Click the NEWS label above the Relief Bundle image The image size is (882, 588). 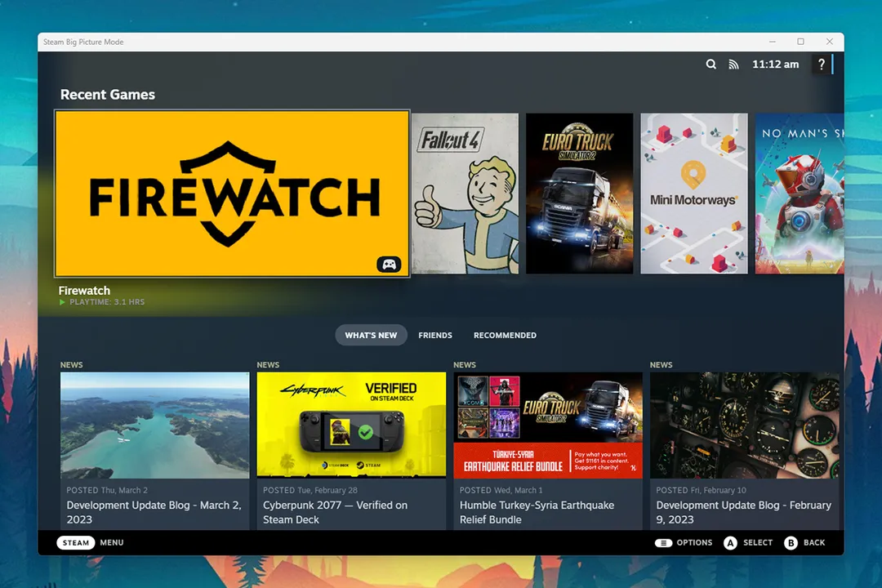coord(465,364)
